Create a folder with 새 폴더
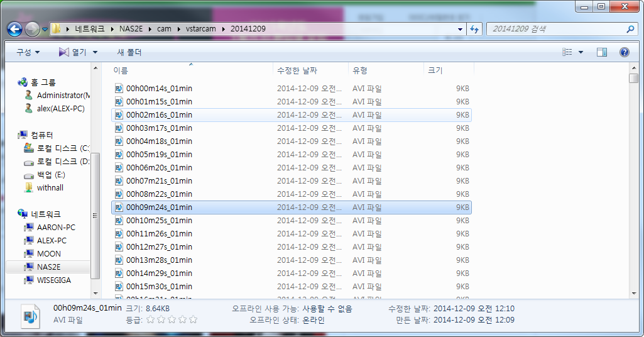 tap(129, 52)
